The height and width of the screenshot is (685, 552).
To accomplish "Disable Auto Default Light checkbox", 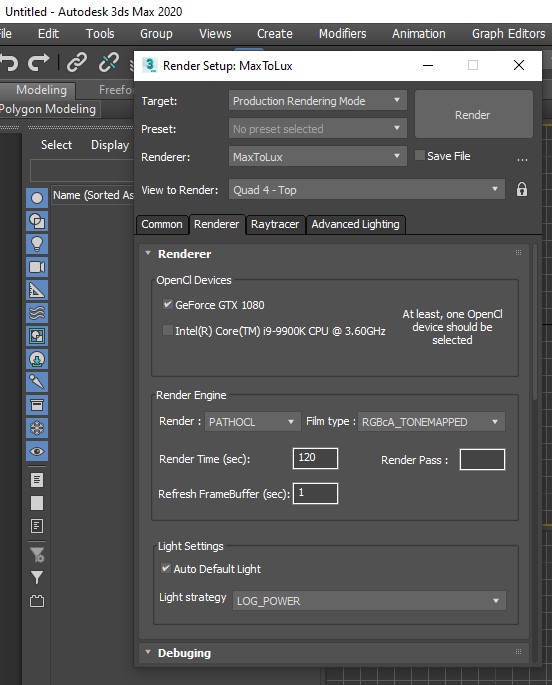I will click(x=166, y=568).
